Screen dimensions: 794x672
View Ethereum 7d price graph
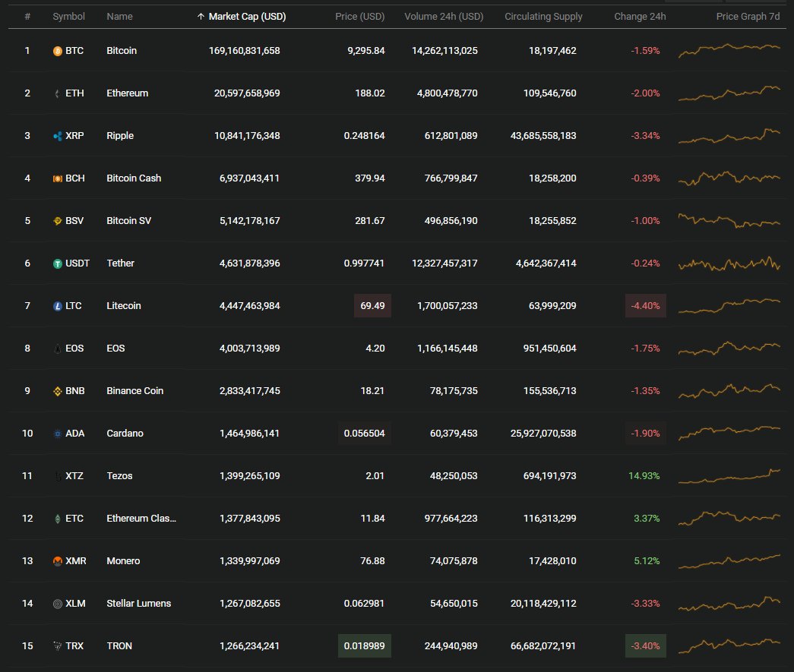729,93
